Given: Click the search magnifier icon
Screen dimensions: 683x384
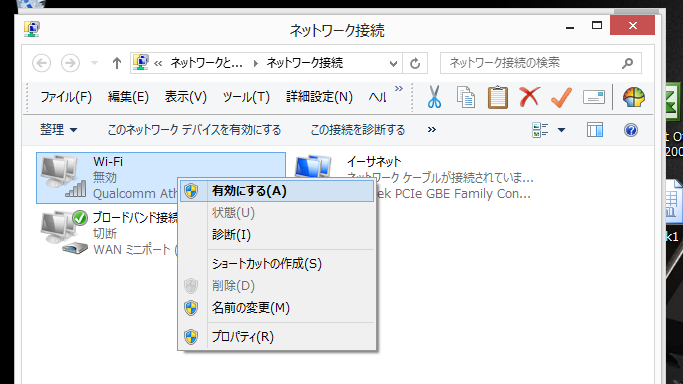Looking at the screenshot, I should pyautogui.click(x=628, y=63).
